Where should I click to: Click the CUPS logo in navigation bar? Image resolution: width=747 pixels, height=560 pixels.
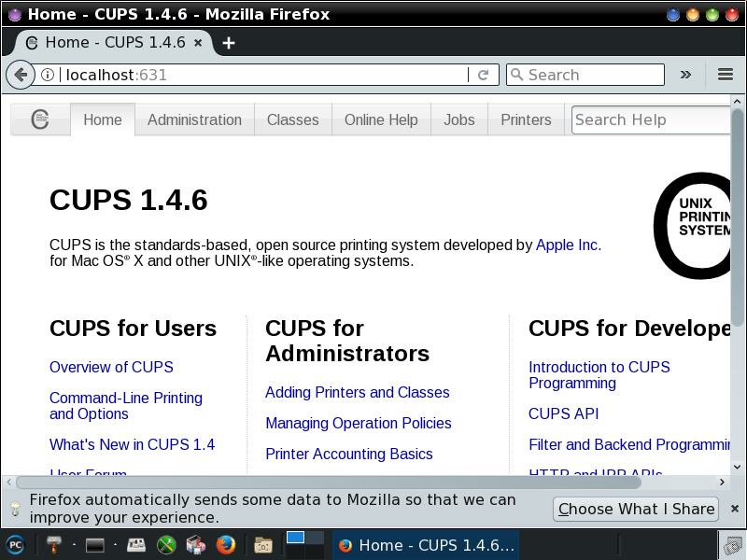click(x=40, y=119)
